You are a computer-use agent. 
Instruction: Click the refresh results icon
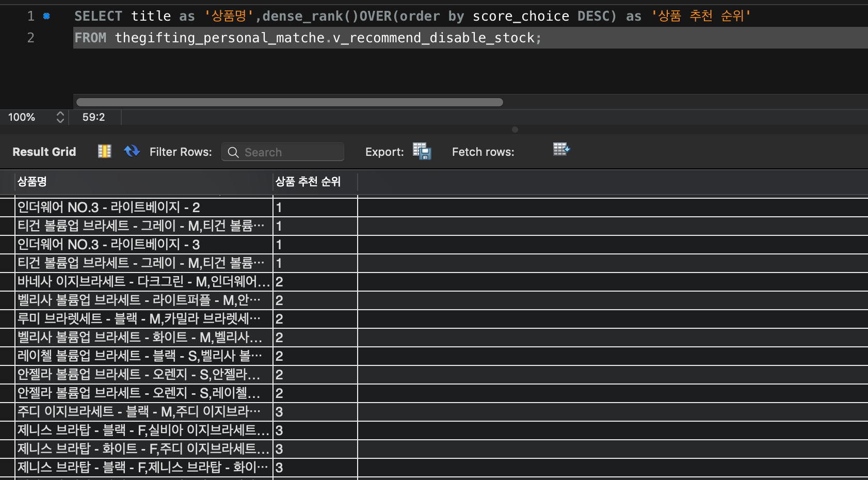tap(132, 151)
